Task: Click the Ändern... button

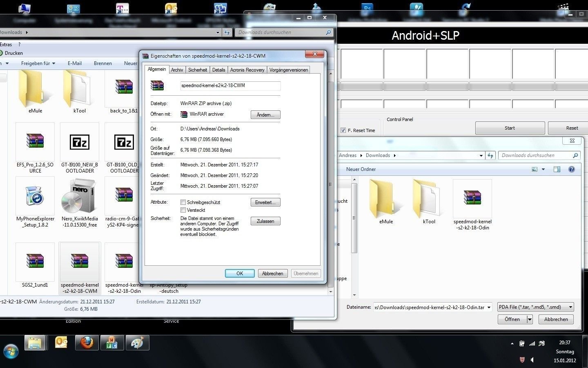Action: (x=265, y=115)
